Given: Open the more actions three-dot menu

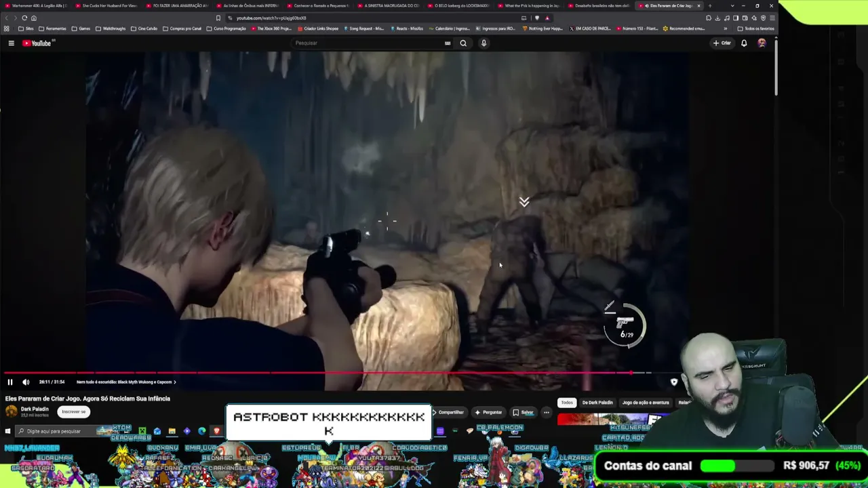Looking at the screenshot, I should click(546, 412).
